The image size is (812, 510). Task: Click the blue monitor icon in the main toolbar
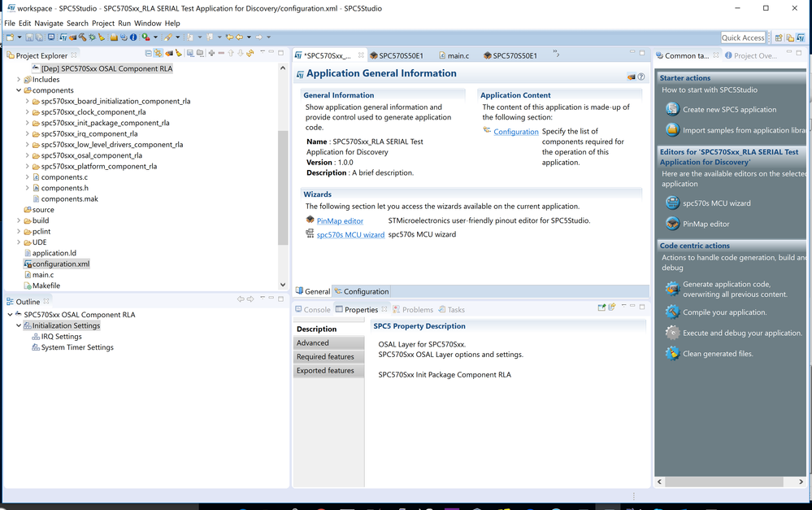pyautogui.click(x=51, y=37)
